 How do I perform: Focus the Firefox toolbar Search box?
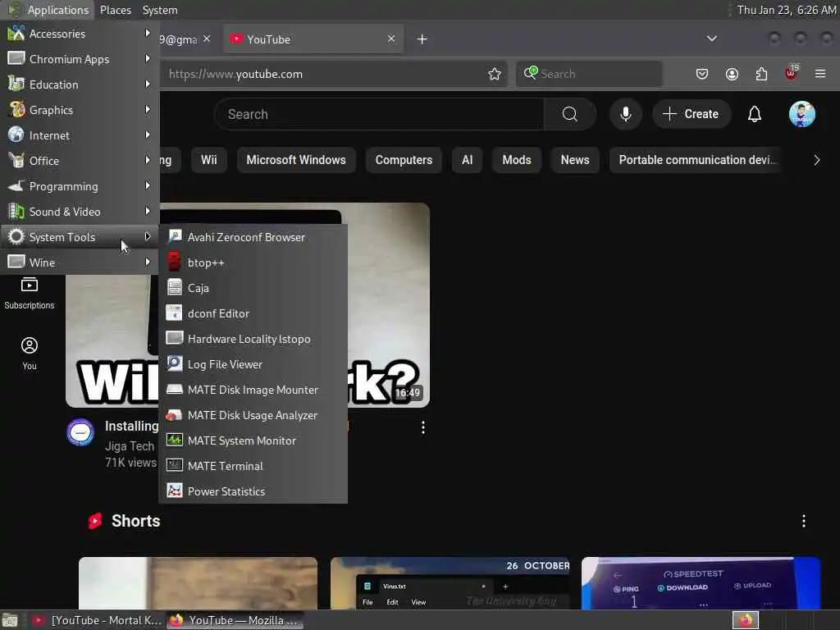tap(589, 74)
